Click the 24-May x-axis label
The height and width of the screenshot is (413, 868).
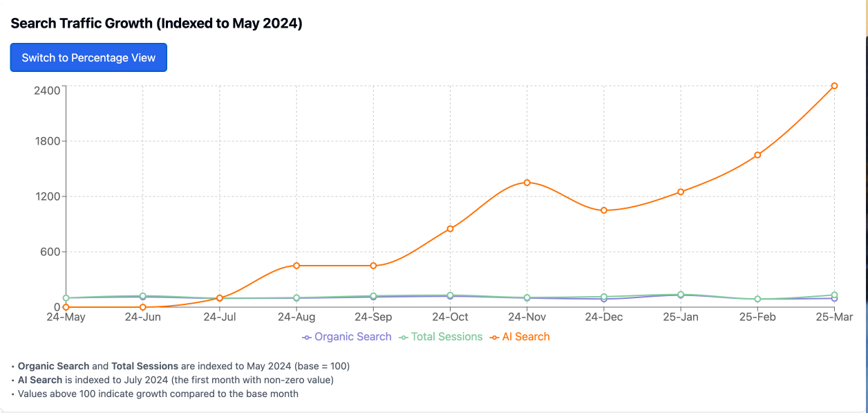(x=65, y=318)
